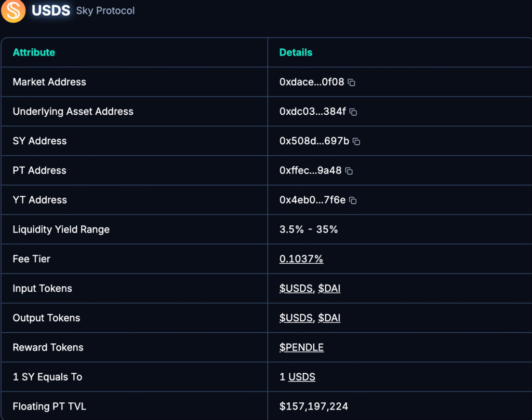Click the 0xdc03...384f address text
The height and width of the screenshot is (420, 532).
pyautogui.click(x=312, y=111)
